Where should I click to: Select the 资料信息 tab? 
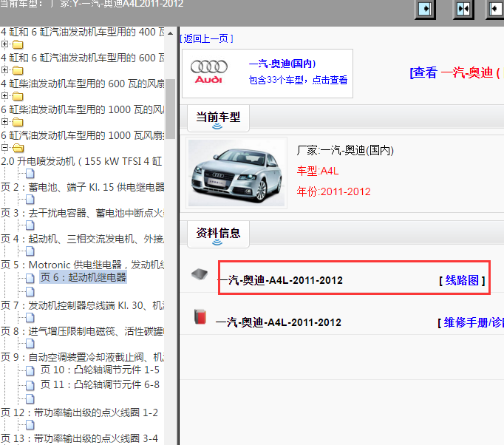pos(218,234)
